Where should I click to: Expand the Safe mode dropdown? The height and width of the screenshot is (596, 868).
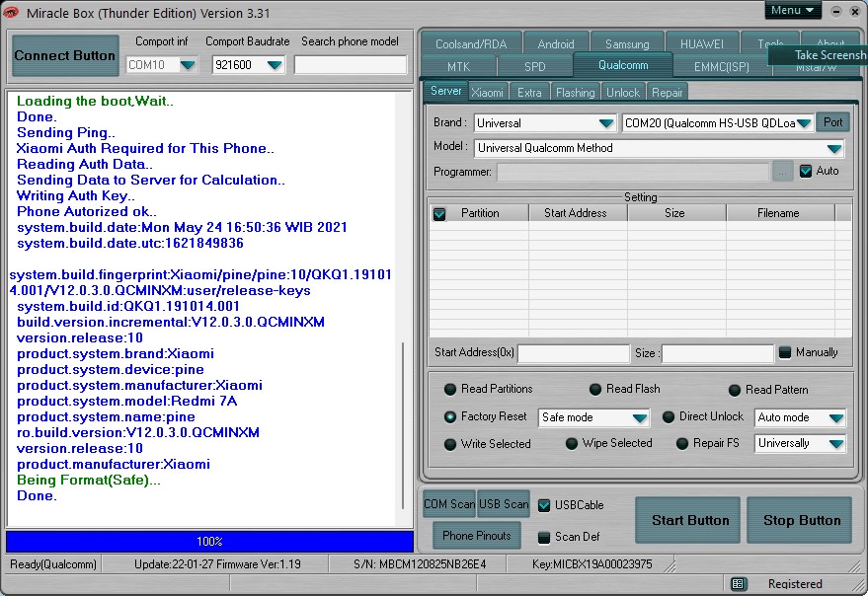640,417
